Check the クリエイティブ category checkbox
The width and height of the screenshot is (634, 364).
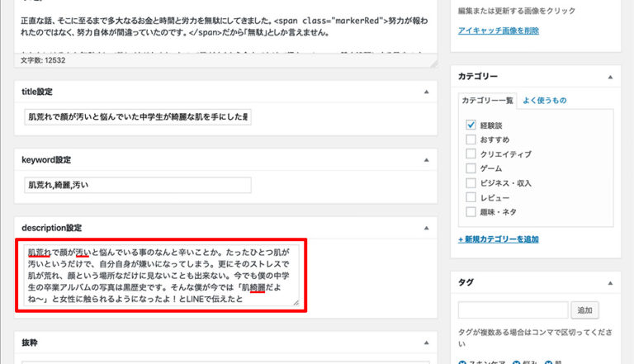tap(471, 154)
